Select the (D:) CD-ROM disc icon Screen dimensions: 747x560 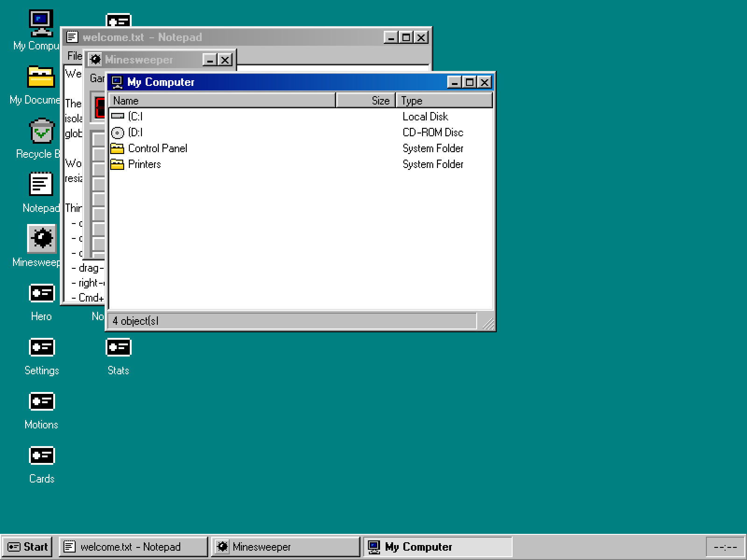pyautogui.click(x=118, y=133)
